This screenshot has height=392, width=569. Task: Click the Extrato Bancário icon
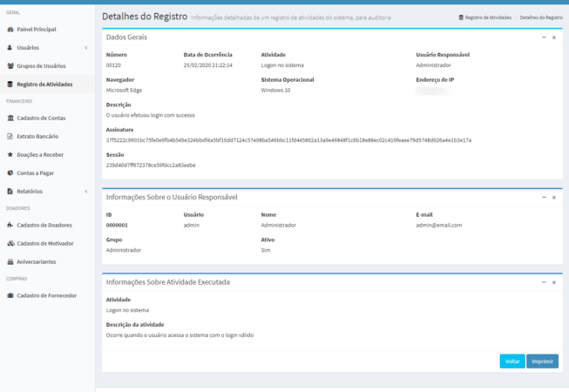[x=10, y=136]
